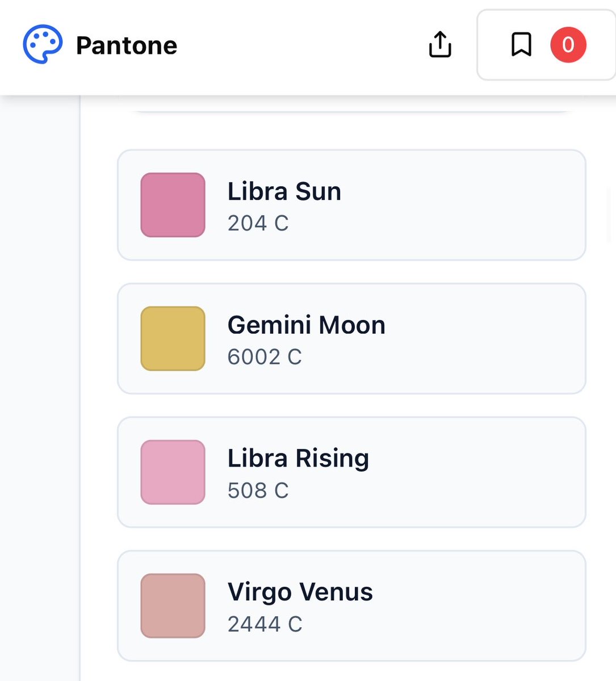Click the Virgo Venus label text

click(x=300, y=592)
